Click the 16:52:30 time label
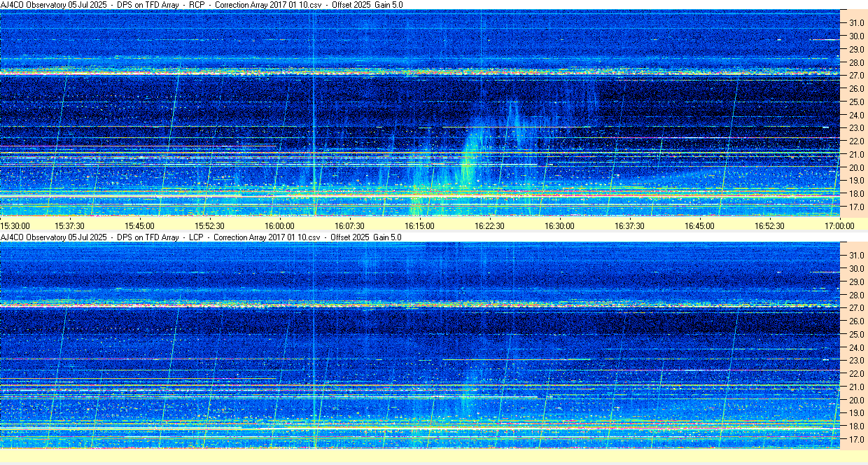868x465 pixels. (x=770, y=225)
